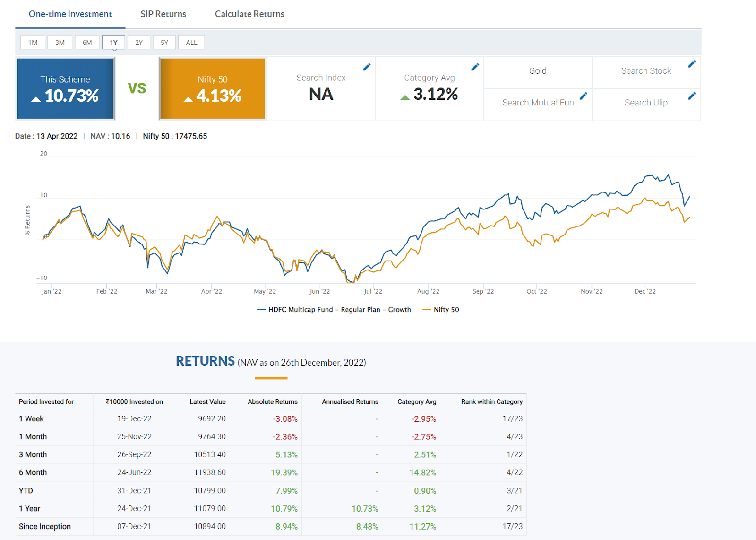Click Search Index field
This screenshot has height=540, width=756.
coord(321,78)
